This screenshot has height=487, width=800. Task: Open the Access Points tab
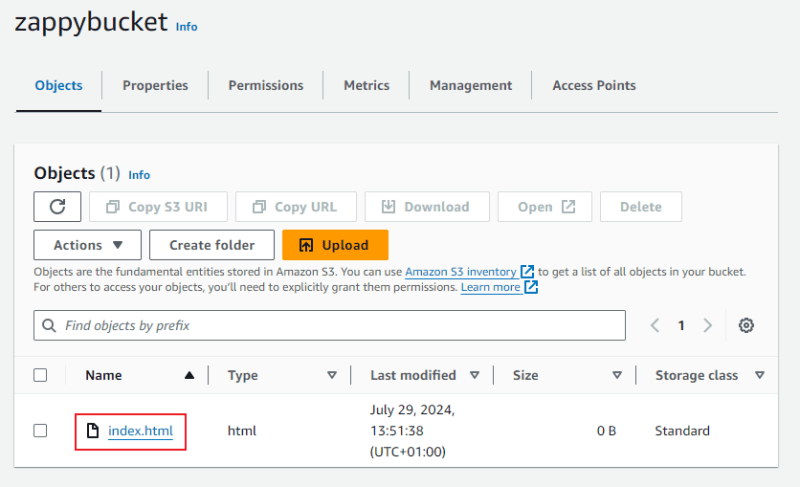click(594, 85)
